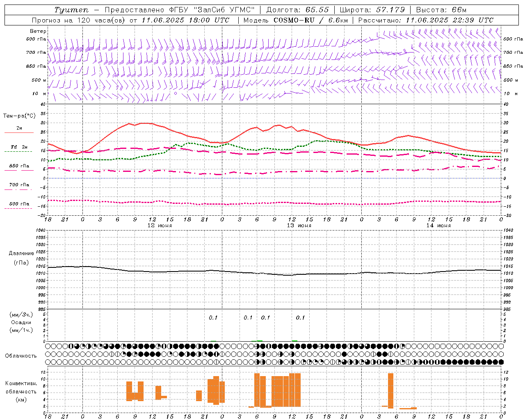This screenshot has height=420, width=525.
Task: Click dotted pink line sample under '500 гПа' legend
Action: pyautogui.click(x=18, y=208)
